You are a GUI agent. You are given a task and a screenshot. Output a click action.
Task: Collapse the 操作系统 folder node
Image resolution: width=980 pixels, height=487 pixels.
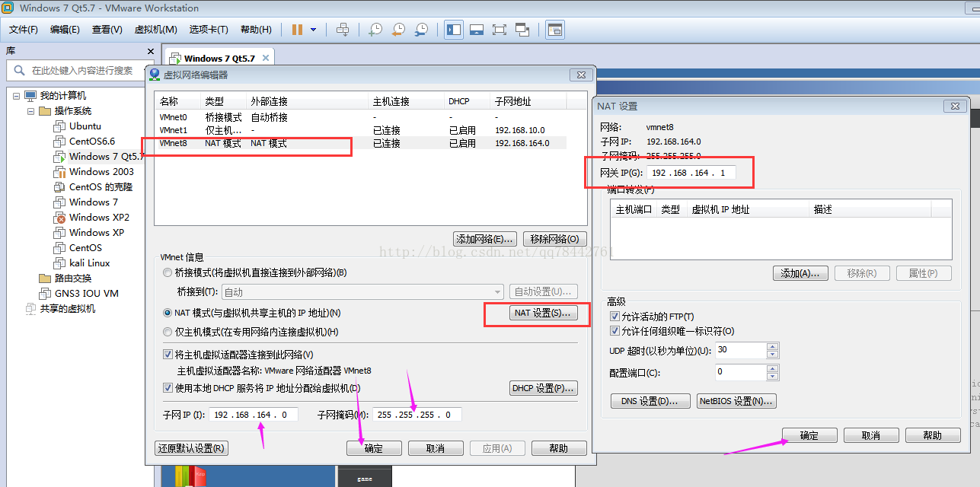coord(32,111)
